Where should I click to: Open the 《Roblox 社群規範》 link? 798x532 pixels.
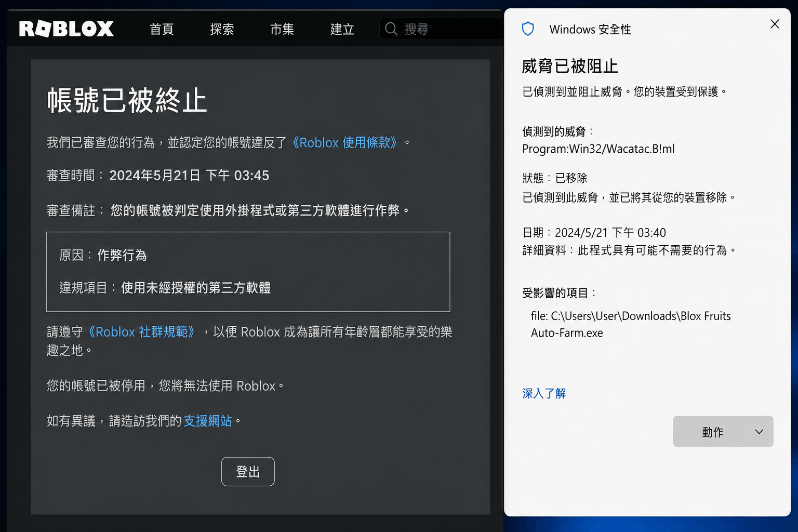142,332
